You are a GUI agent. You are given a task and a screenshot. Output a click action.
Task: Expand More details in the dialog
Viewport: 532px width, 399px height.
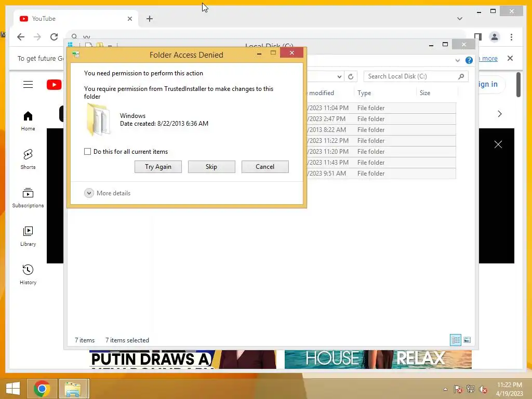tap(107, 193)
